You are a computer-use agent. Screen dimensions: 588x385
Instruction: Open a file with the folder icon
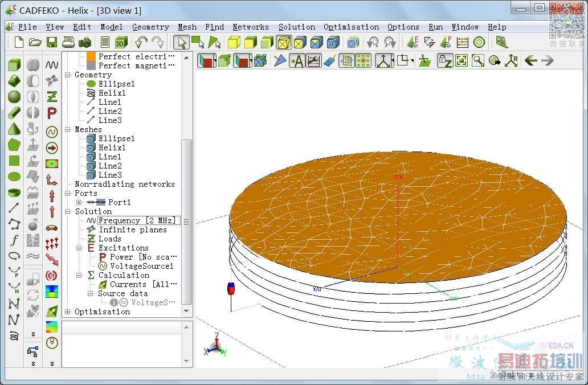(x=35, y=42)
